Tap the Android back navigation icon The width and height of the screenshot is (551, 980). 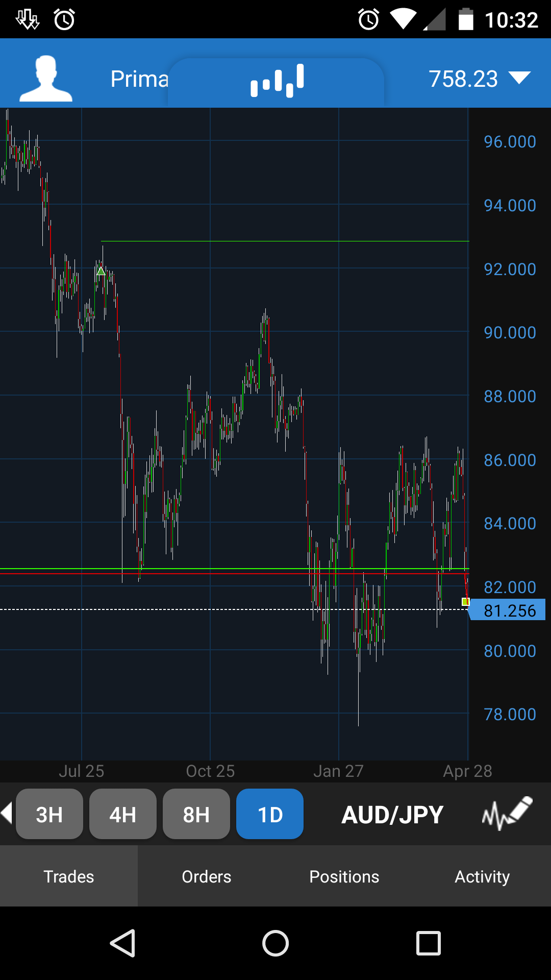[123, 943]
